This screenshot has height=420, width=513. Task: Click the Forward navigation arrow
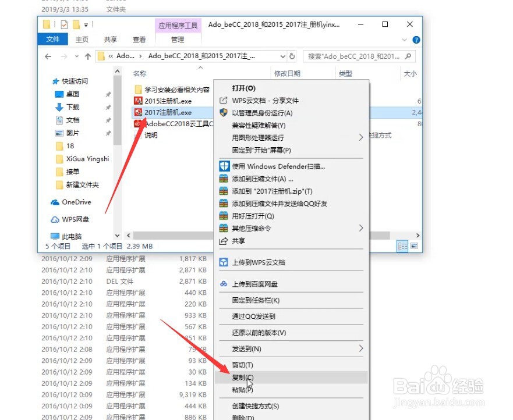pos(64,56)
